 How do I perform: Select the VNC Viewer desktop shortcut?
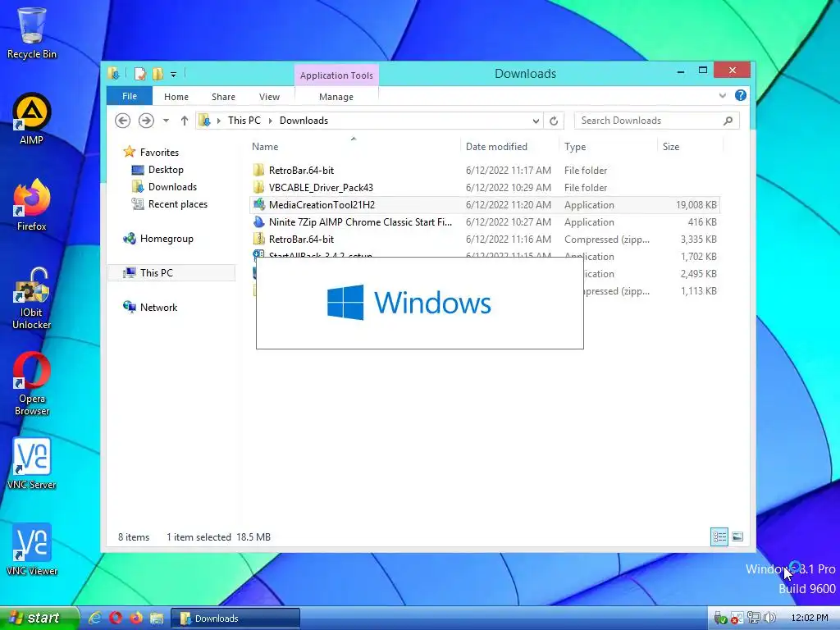point(32,550)
